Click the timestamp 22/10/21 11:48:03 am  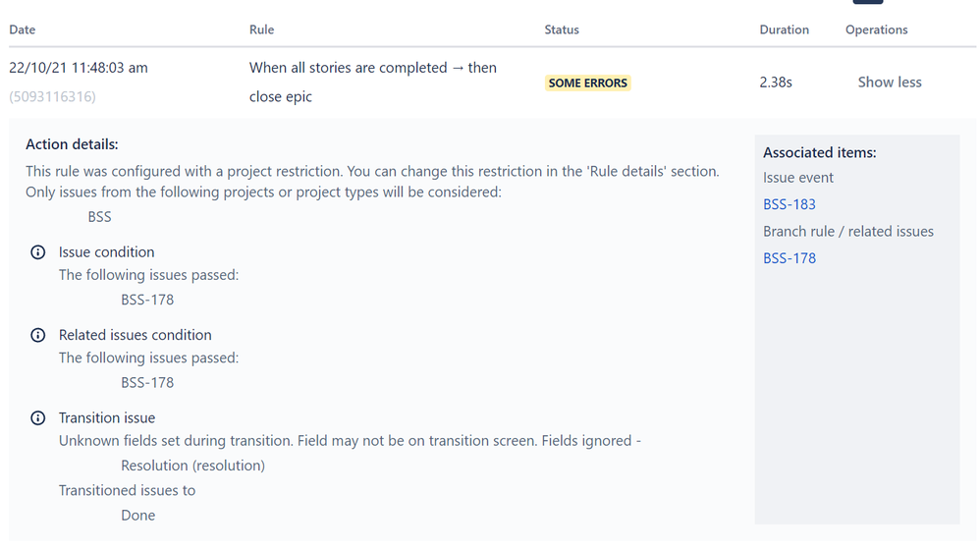pyautogui.click(x=79, y=68)
